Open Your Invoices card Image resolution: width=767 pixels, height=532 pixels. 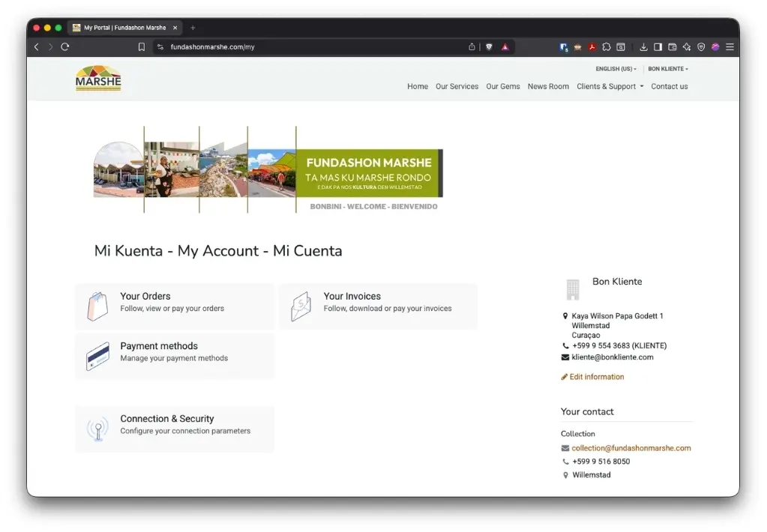click(x=378, y=306)
